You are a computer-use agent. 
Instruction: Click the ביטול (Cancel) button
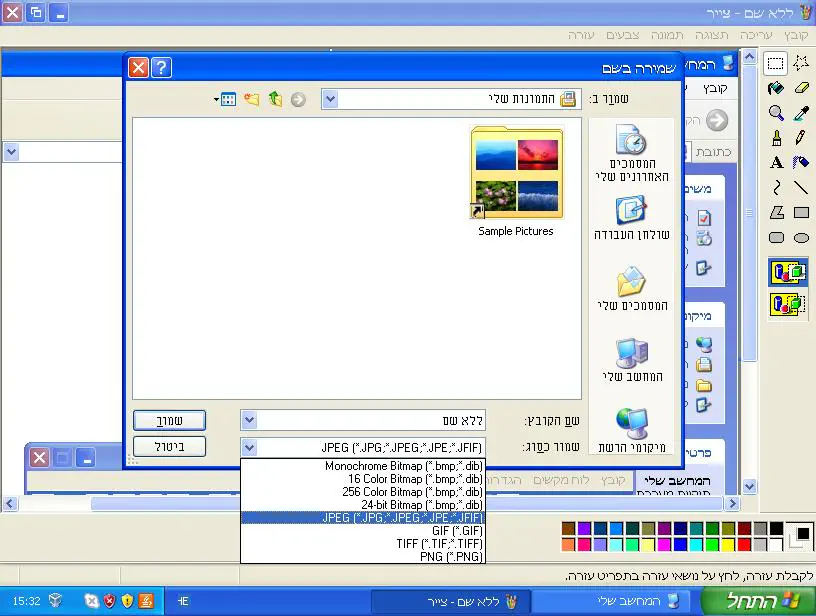169,447
